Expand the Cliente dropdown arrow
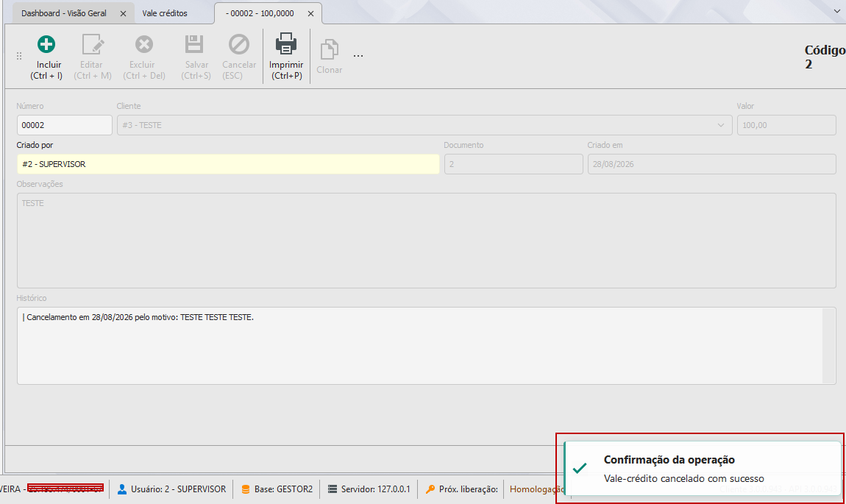Screen dimensions: 846x504 (x=721, y=125)
